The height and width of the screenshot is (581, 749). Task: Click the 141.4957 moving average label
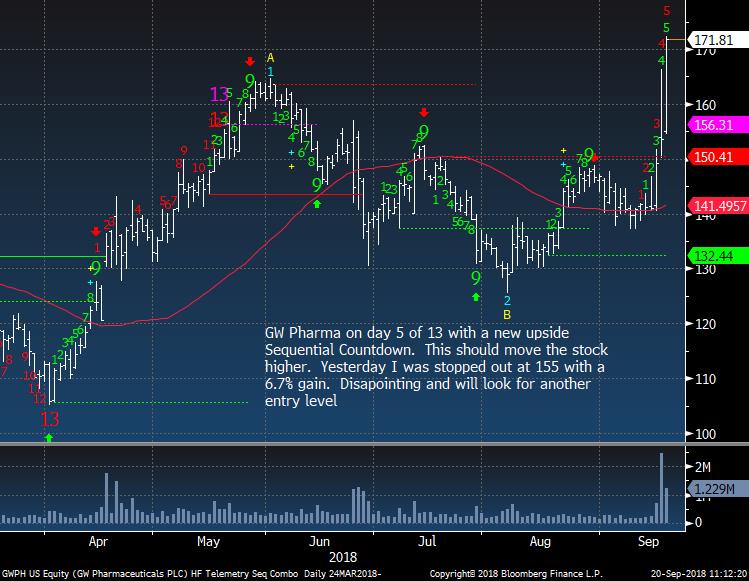coord(717,206)
